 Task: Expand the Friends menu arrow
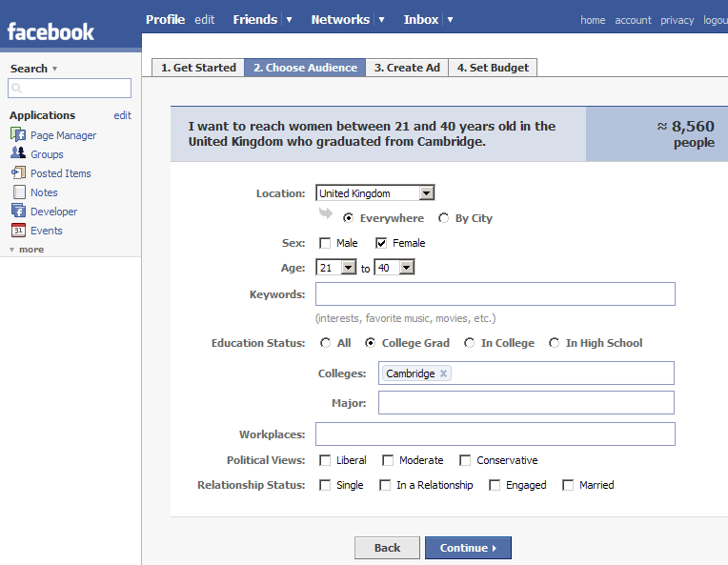pos(289,19)
